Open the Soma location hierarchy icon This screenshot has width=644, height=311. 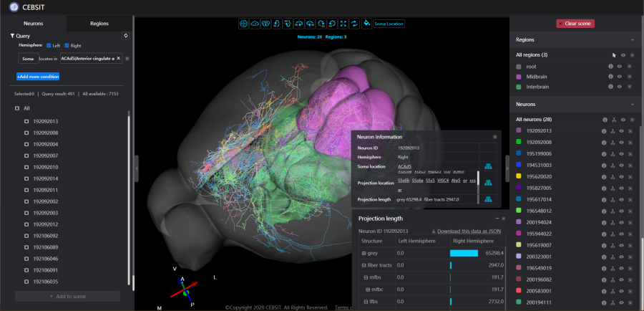click(x=488, y=166)
